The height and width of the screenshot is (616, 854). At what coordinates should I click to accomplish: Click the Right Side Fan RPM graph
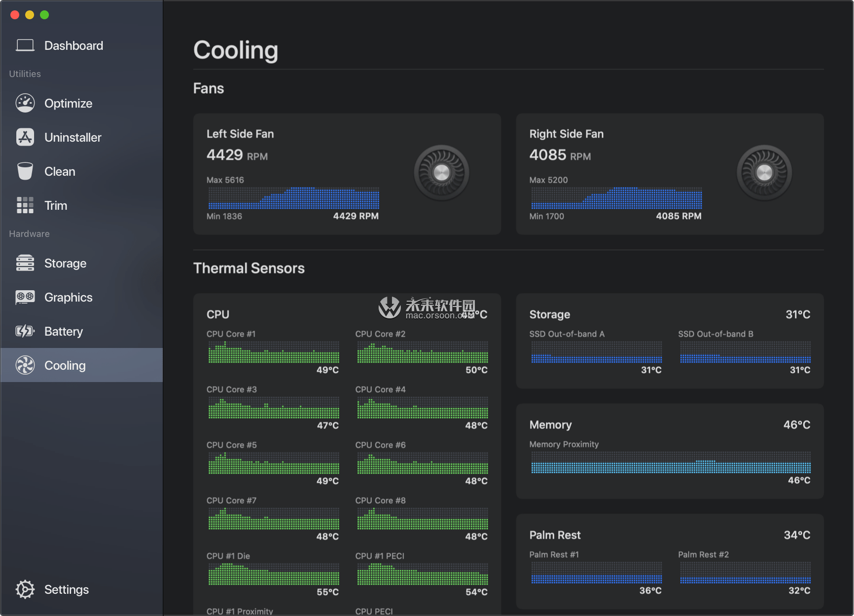coord(616,198)
